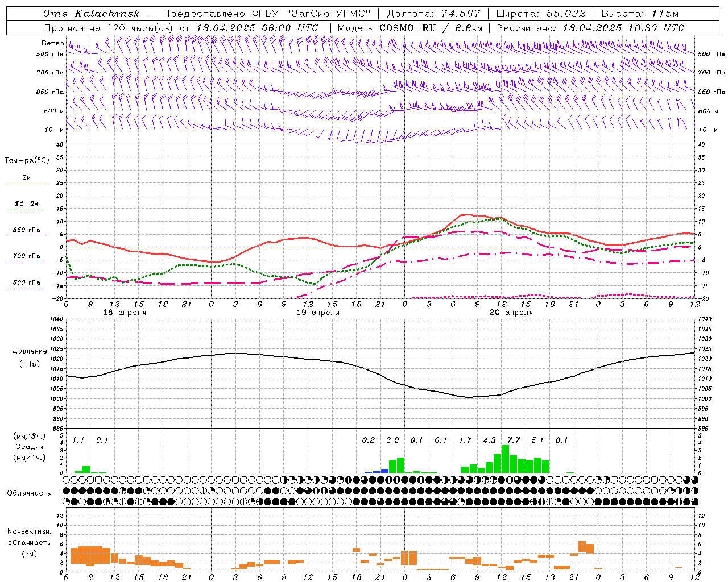
Task: Click the 7.7 precipitation total
Action: point(514,440)
